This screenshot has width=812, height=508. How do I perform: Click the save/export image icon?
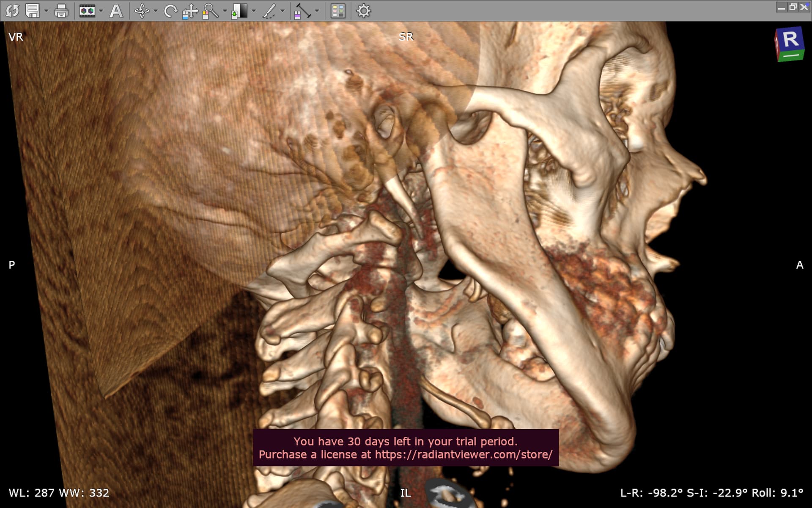[32, 11]
